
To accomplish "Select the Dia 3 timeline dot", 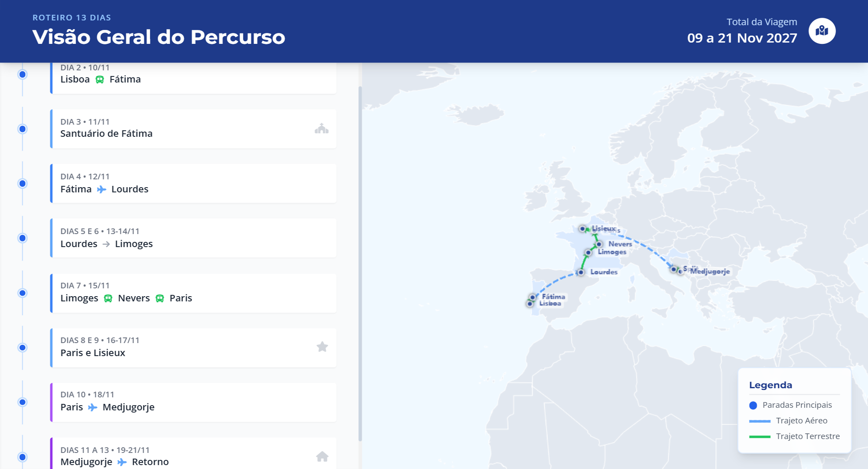I will (23, 129).
